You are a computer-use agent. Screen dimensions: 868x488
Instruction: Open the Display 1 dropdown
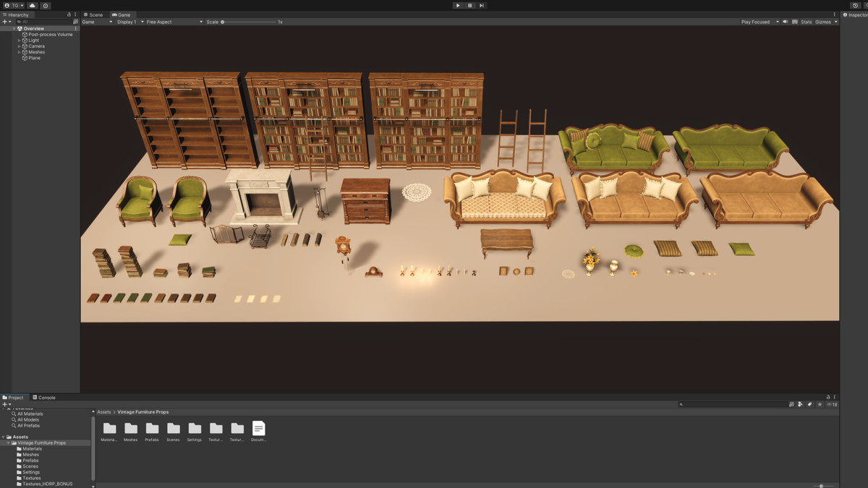[130, 22]
